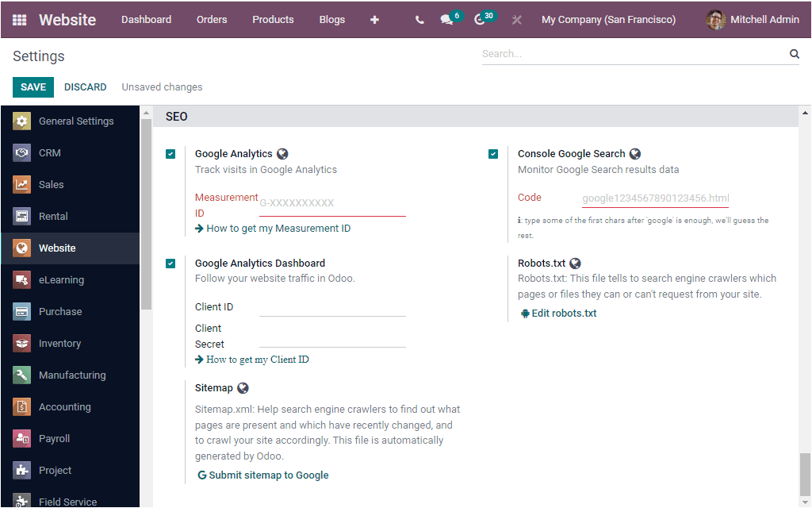Click the globe icon next to Console Google Search
The image size is (812, 508).
[634, 152]
